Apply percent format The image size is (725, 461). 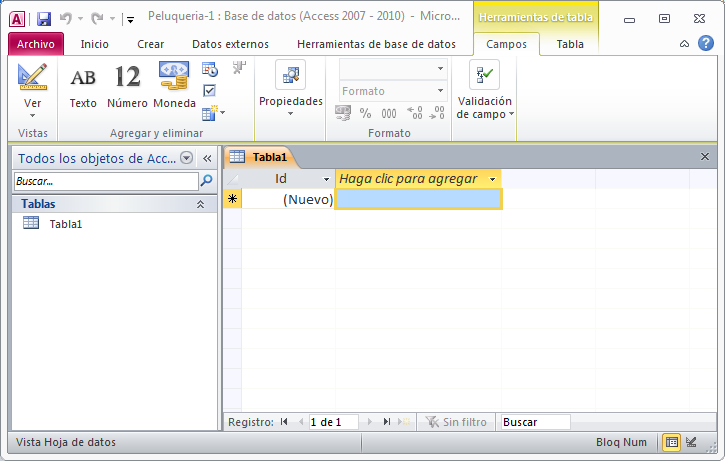click(365, 113)
